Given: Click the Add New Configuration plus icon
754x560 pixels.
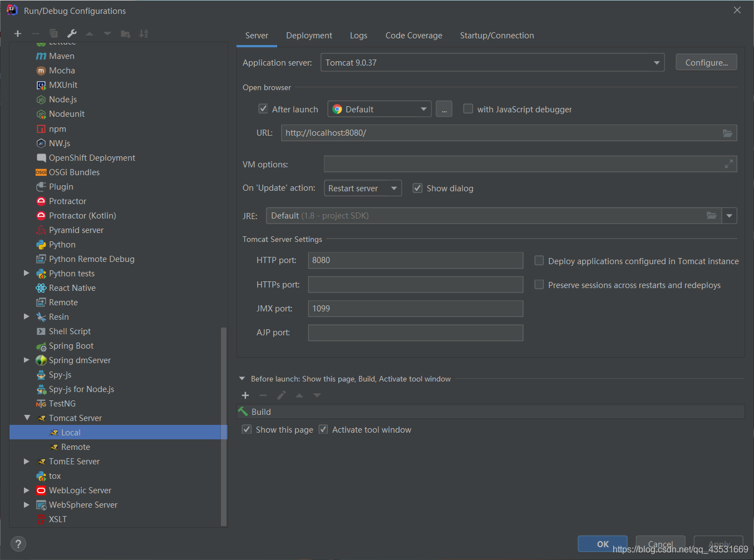Looking at the screenshot, I should (18, 34).
